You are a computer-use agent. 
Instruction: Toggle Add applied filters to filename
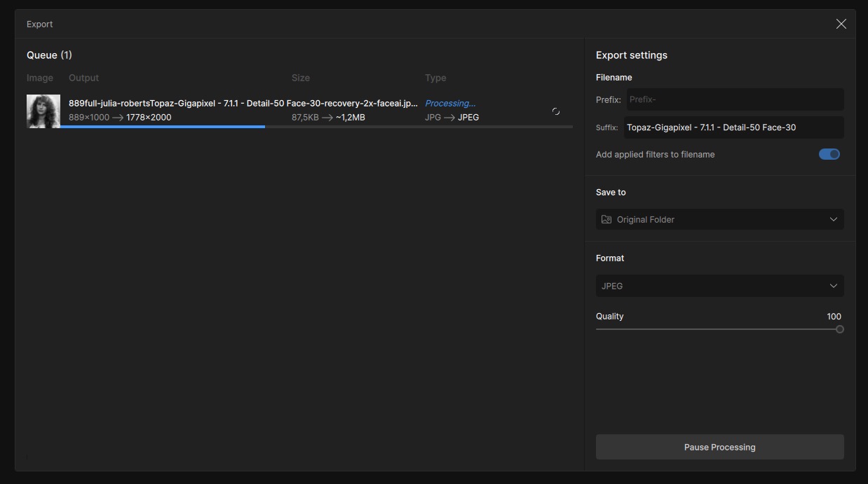(x=829, y=154)
